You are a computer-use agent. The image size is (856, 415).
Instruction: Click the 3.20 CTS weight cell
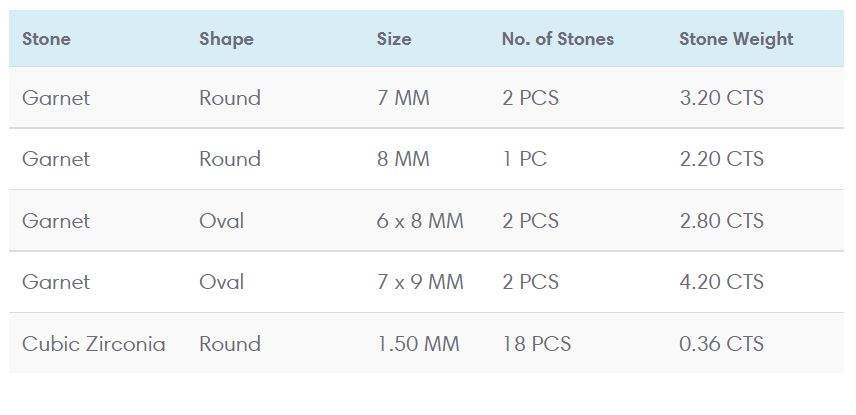tap(721, 98)
